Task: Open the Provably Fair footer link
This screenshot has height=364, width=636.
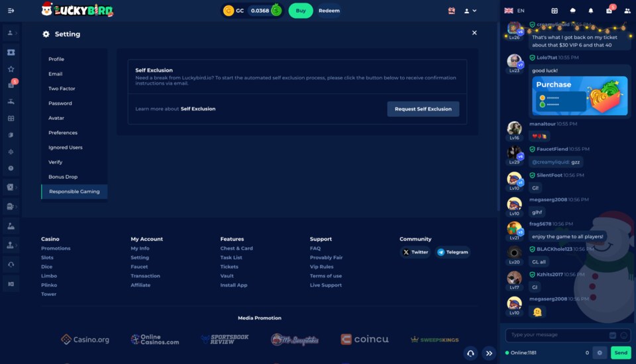Action: coord(326,257)
